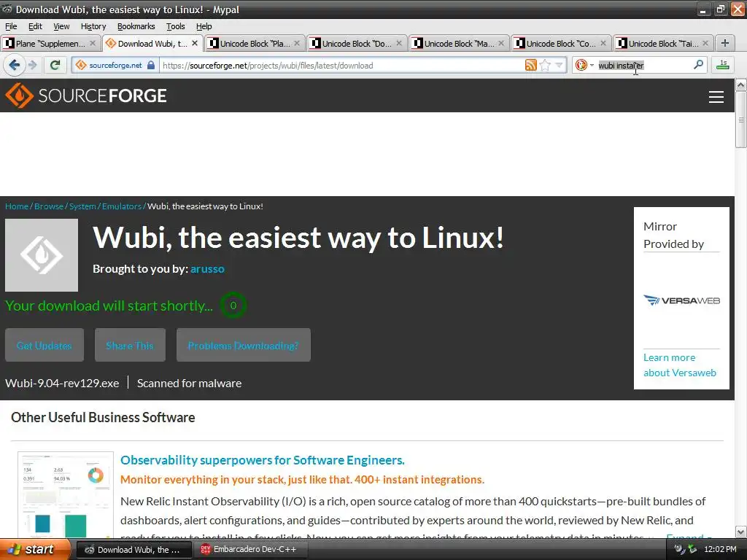This screenshot has width=747, height=560.
Task: Switch to Unicode Block "Do..." tab
Action: pyautogui.click(x=357, y=43)
